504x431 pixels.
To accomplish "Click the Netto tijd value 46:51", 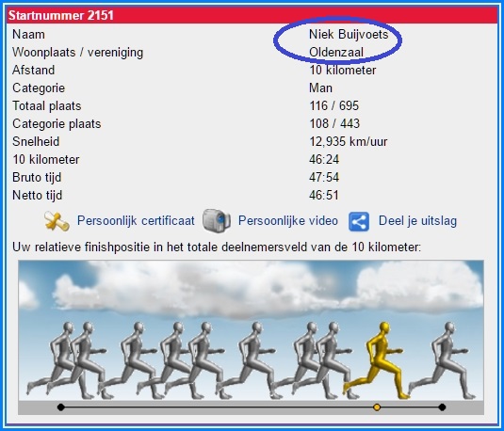I will coord(324,195).
